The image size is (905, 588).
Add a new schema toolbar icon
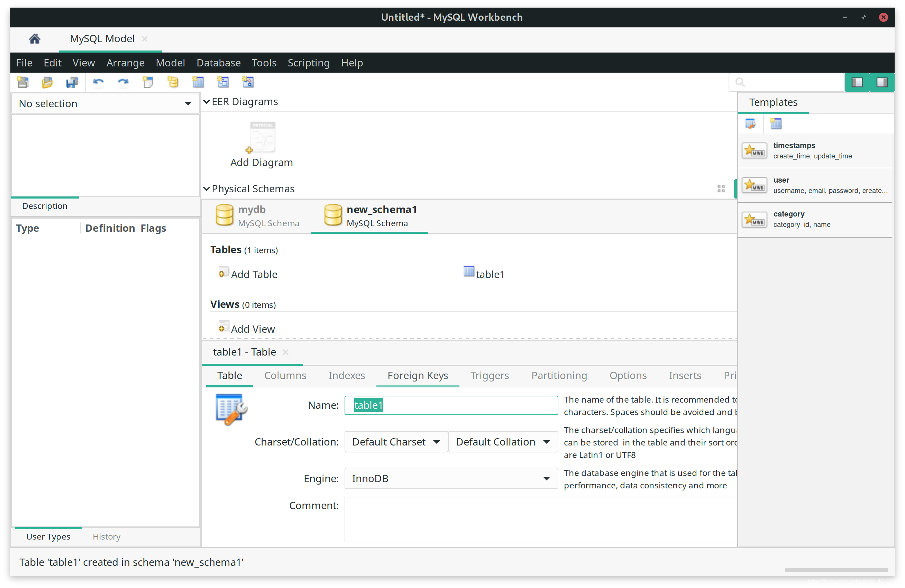tap(173, 82)
